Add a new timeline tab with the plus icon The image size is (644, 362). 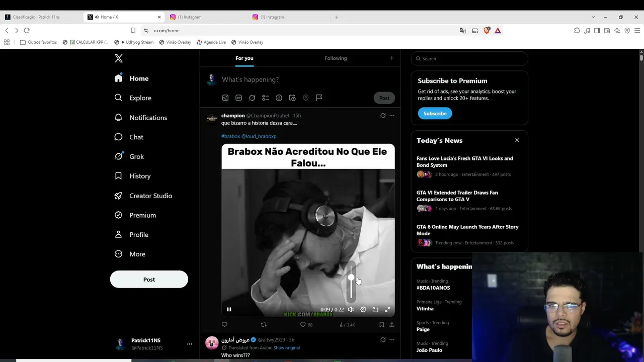point(392,58)
